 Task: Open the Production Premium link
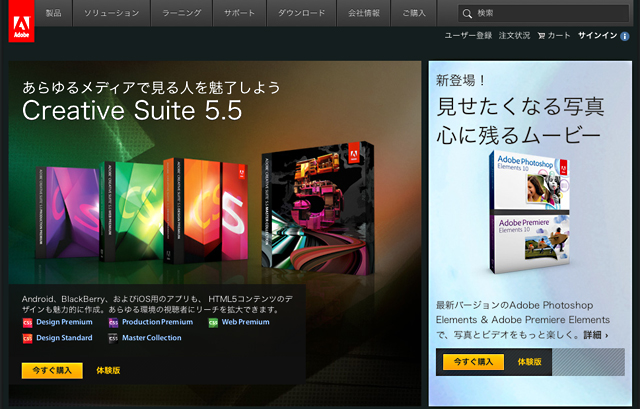pos(158,322)
